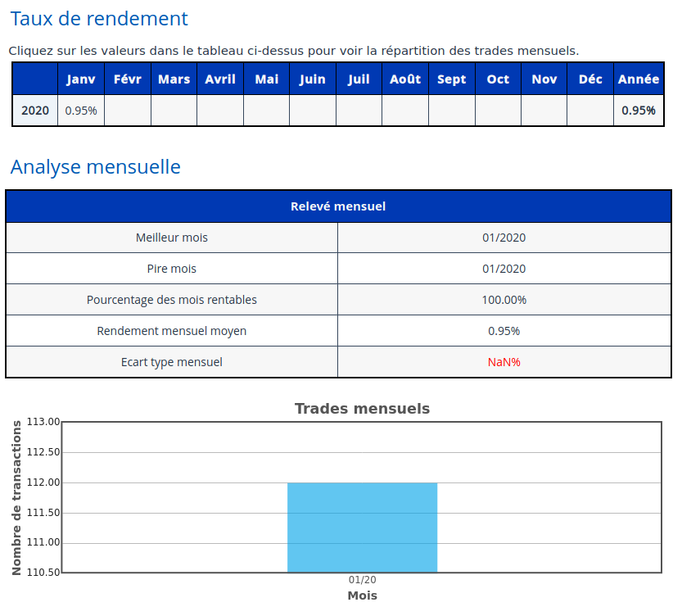This screenshot has height=616, width=682.
Task: Click the Relevé mensuel table header
Action: 338,206
